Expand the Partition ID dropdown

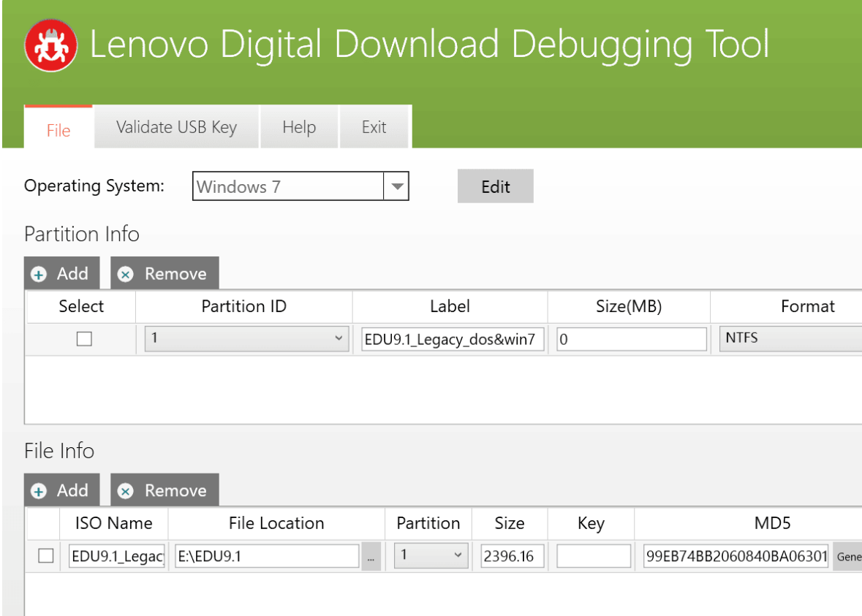coord(246,338)
